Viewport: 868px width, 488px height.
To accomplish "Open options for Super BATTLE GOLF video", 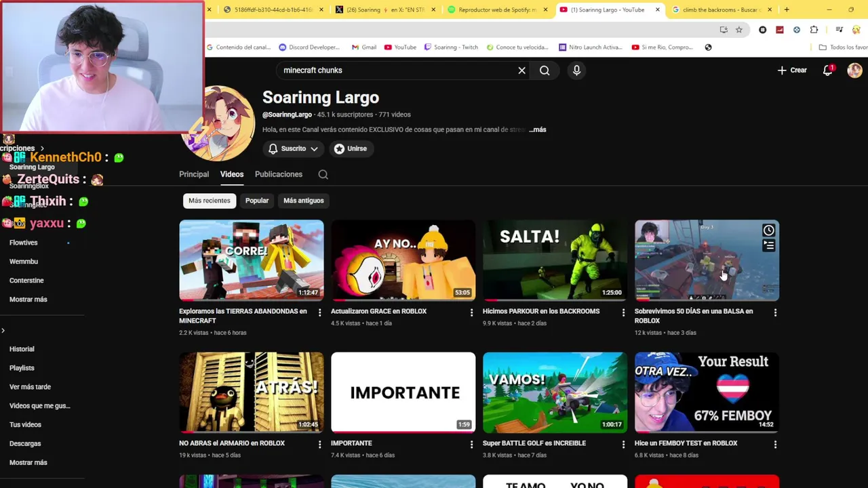I will tap(623, 445).
